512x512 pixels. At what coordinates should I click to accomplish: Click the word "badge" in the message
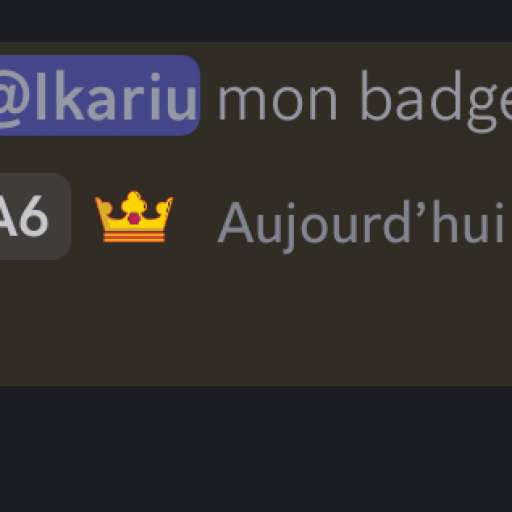click(x=436, y=100)
